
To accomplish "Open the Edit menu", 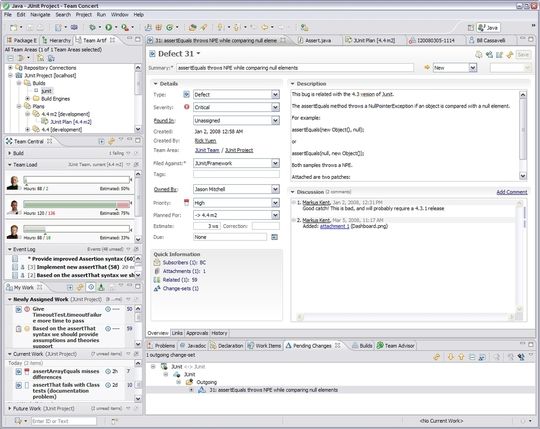I will [x=21, y=15].
